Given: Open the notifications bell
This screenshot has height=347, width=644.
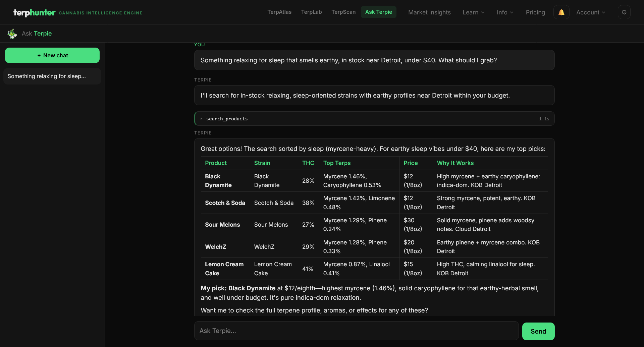Looking at the screenshot, I should tap(561, 12).
